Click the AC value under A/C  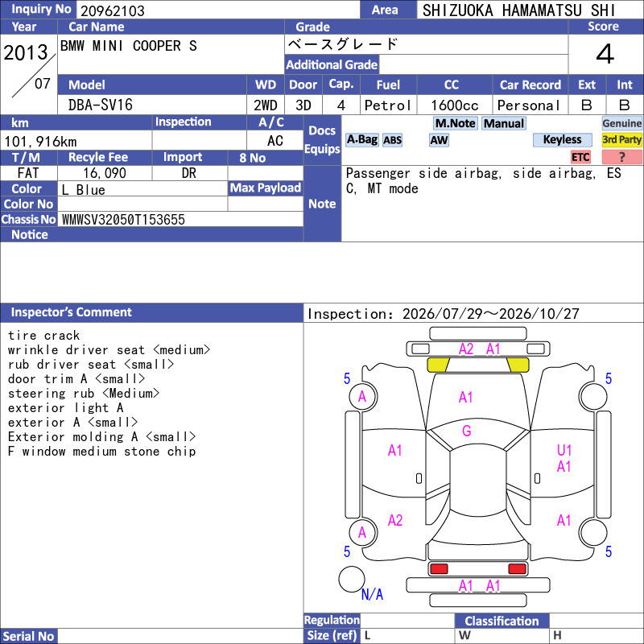point(275,141)
